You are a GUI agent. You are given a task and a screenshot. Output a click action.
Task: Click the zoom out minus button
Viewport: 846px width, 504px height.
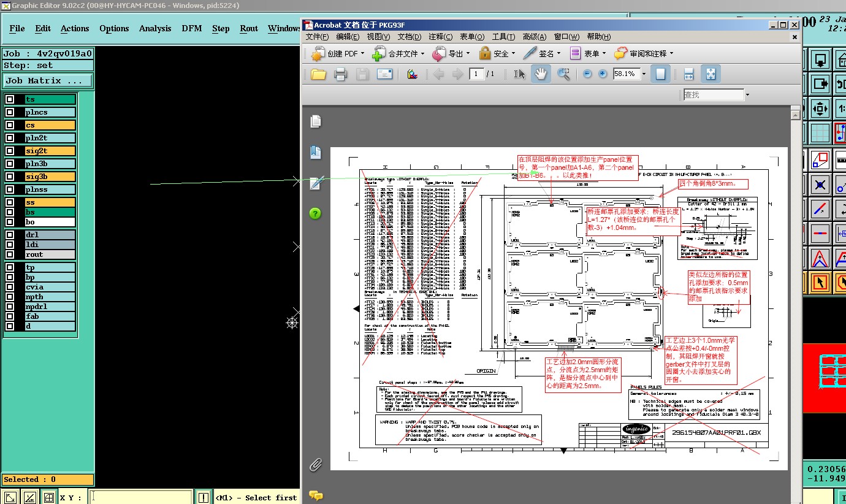587,74
